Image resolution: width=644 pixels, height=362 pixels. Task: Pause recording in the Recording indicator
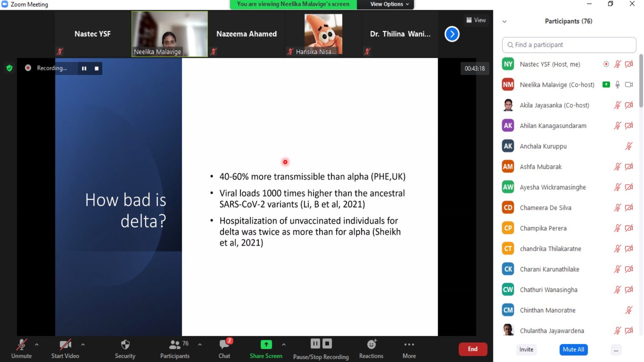click(x=84, y=68)
